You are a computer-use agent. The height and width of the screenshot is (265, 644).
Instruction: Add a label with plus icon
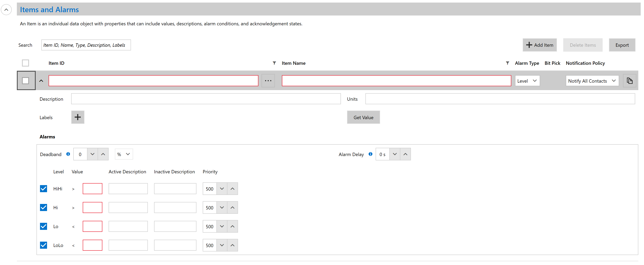[x=77, y=117]
